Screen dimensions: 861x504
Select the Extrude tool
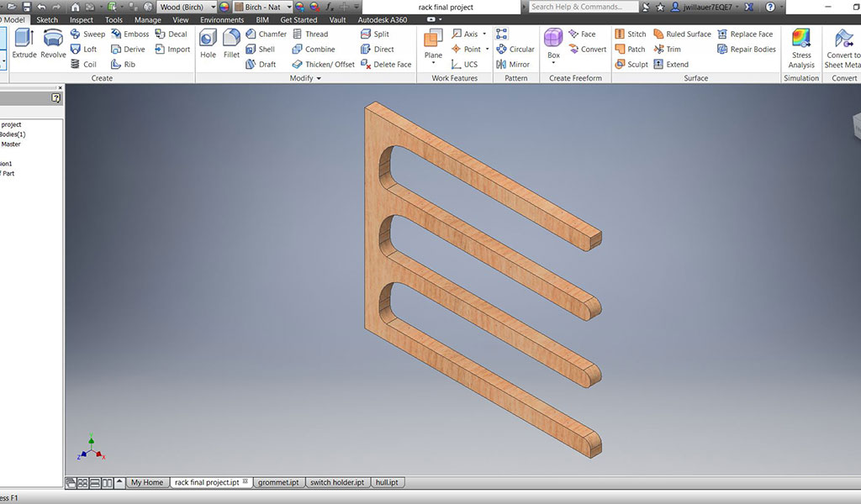pyautogui.click(x=24, y=44)
